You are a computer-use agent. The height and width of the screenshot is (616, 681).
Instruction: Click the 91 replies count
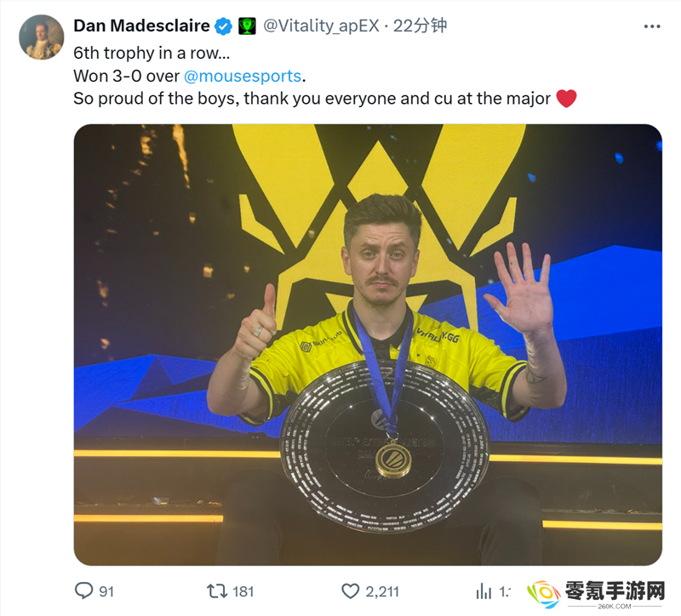click(106, 591)
